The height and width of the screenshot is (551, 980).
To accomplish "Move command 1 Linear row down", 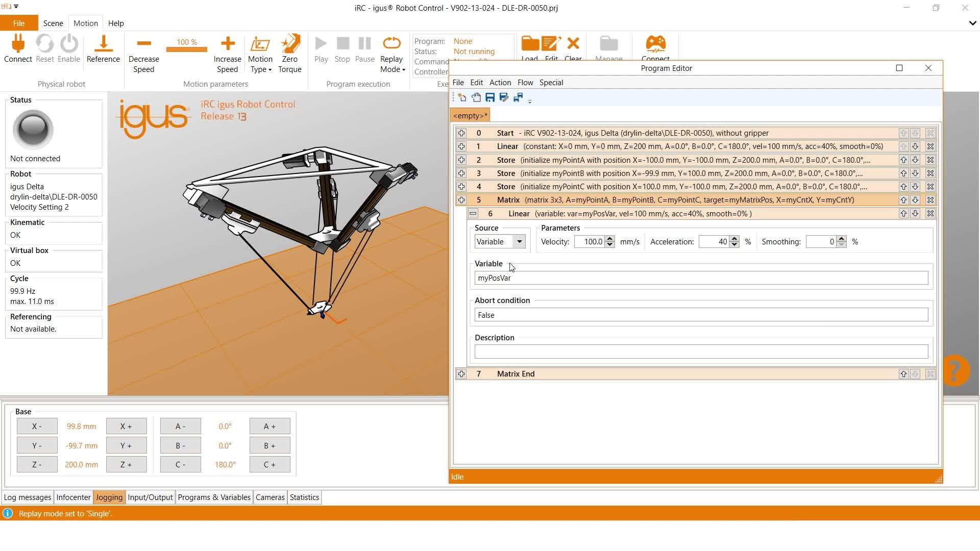I will (x=915, y=146).
